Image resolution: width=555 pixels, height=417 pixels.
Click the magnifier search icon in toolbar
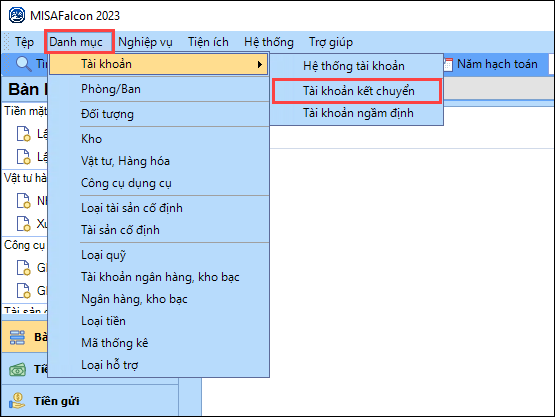click(x=24, y=64)
